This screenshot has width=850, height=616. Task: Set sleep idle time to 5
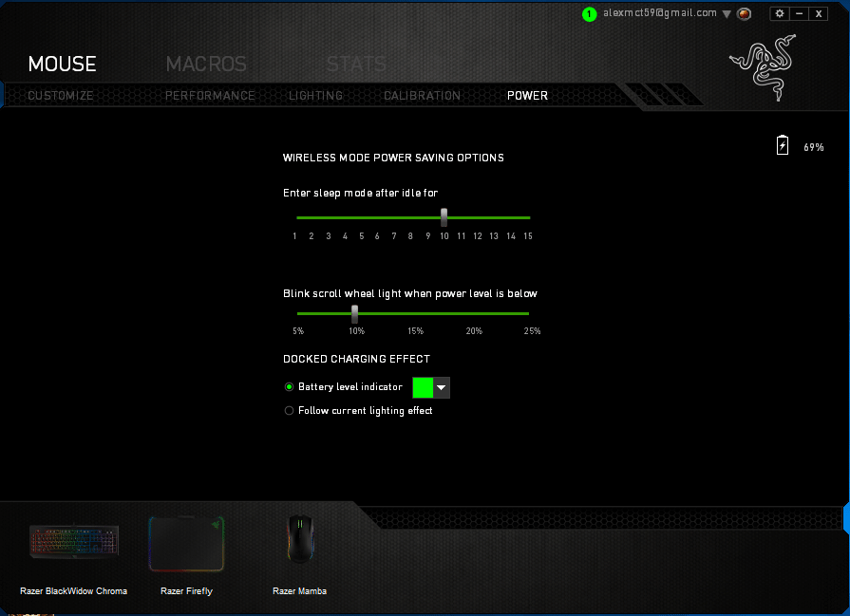tap(362, 236)
